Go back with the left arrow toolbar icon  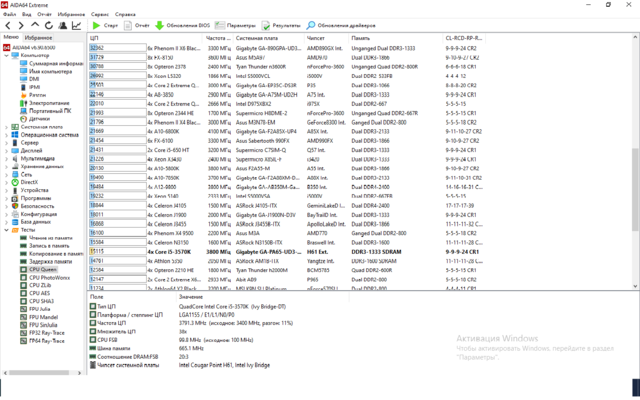(8, 25)
